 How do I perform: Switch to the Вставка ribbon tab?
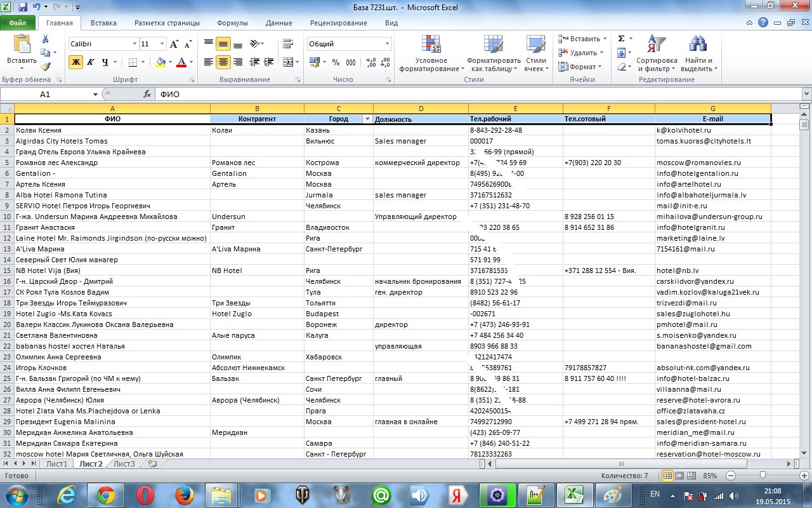(103, 23)
